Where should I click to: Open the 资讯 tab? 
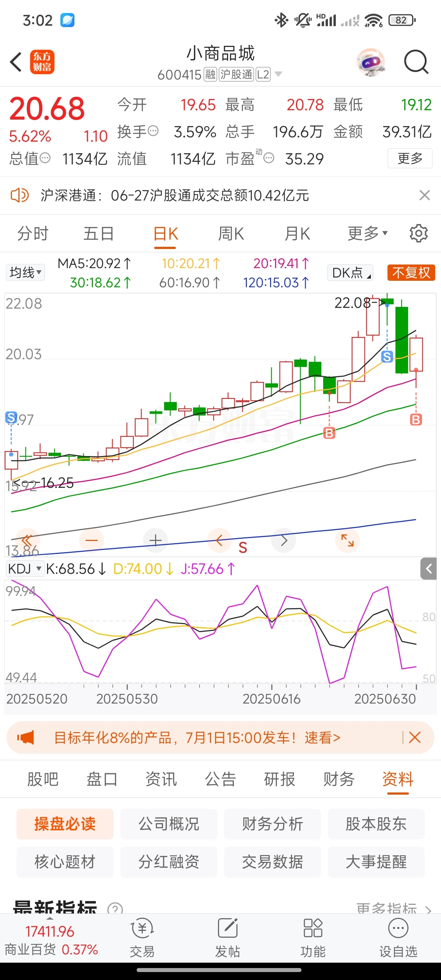[x=161, y=779]
